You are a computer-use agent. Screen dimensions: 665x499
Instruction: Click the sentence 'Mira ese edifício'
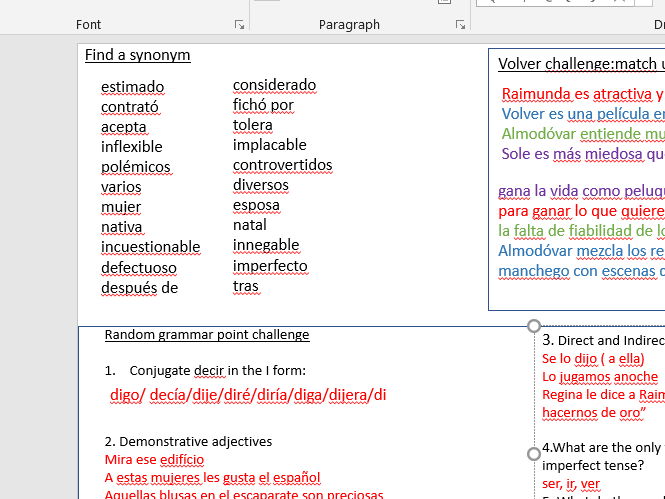tap(154, 460)
